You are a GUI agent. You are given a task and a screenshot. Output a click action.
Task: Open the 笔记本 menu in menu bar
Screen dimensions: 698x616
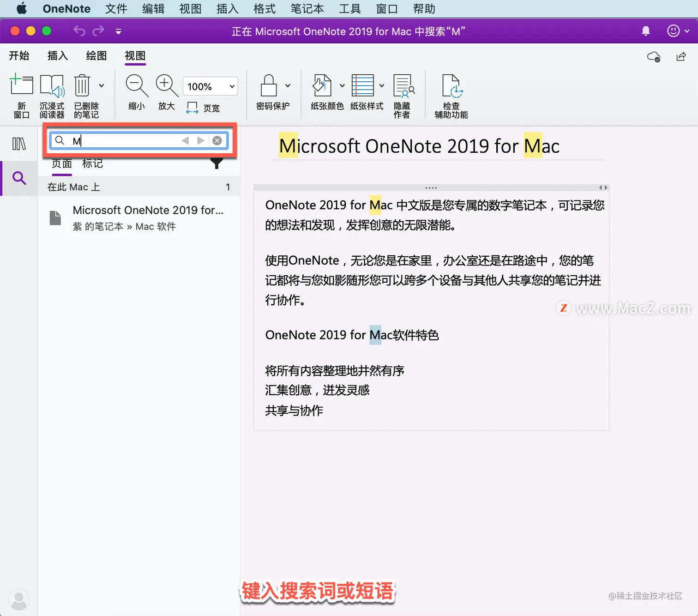point(307,8)
